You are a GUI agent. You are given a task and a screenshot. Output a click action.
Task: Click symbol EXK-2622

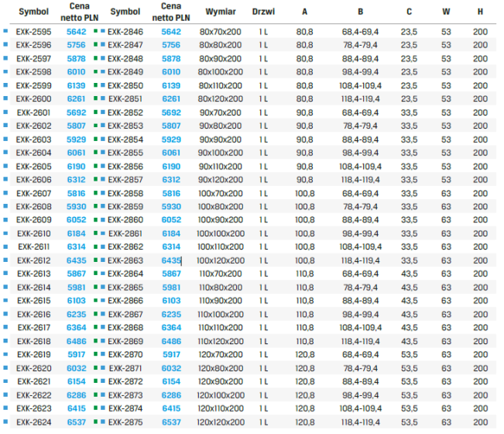pos(33,396)
